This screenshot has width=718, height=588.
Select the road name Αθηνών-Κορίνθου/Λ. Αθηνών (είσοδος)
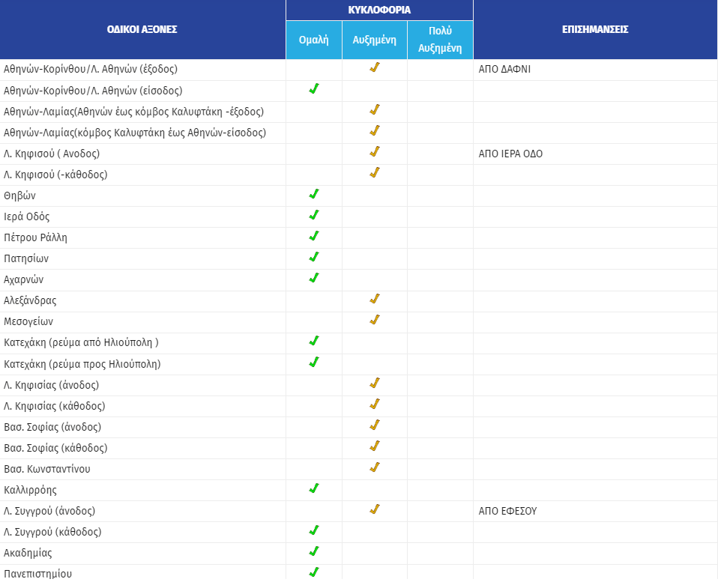pyautogui.click(x=93, y=91)
